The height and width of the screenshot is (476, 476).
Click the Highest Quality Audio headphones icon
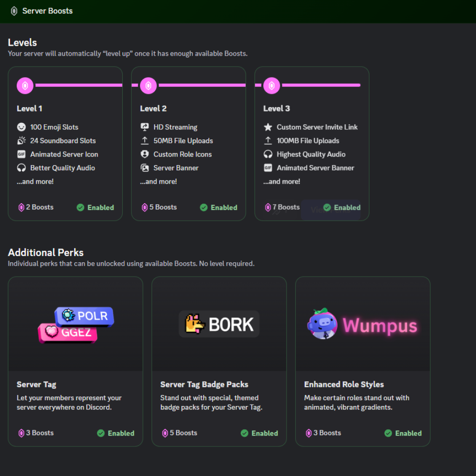pyautogui.click(x=268, y=154)
